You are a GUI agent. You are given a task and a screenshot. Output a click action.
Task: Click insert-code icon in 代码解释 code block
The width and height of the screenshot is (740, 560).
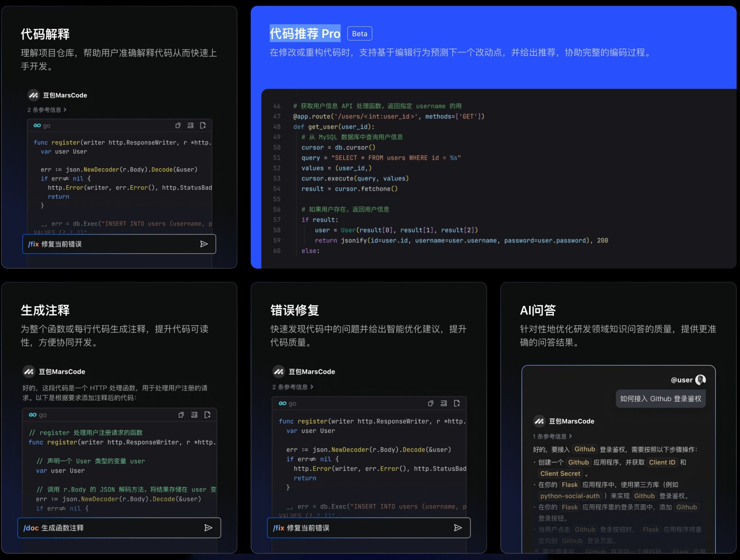[190, 125]
